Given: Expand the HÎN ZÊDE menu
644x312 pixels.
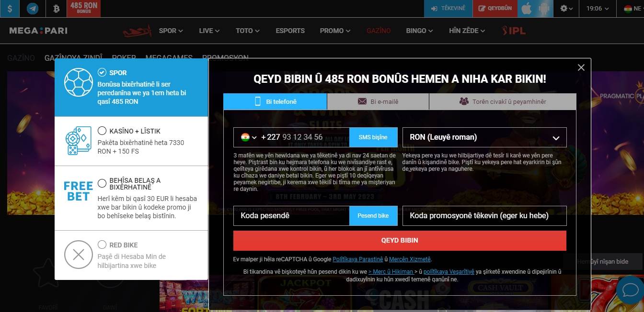Looking at the screenshot, I should point(467,31).
